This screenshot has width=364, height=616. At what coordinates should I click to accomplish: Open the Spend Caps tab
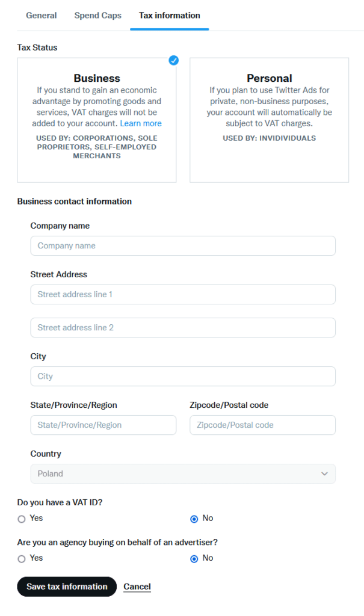[x=98, y=15]
